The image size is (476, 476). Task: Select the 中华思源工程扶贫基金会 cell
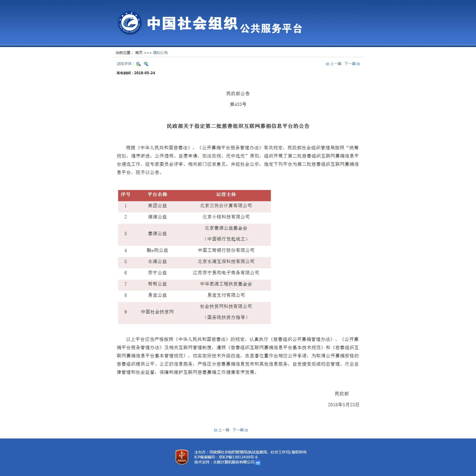[226, 284]
